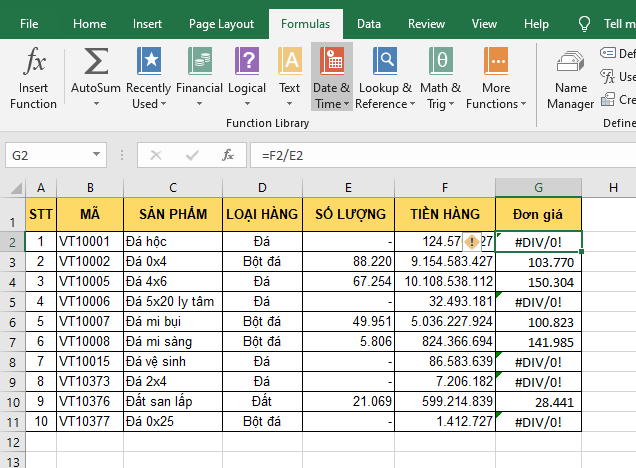This screenshot has width=636, height=468.
Task: Open the Name Manager
Action: [x=571, y=78]
